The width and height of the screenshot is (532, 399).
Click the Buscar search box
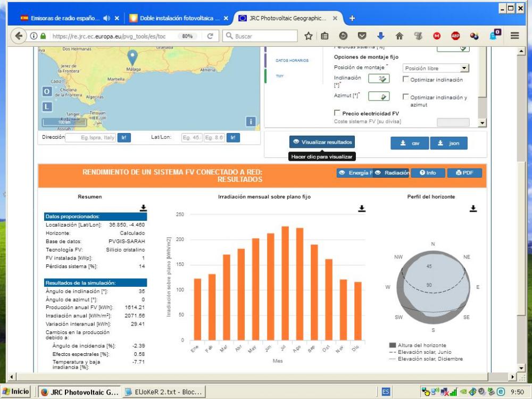tap(260, 36)
